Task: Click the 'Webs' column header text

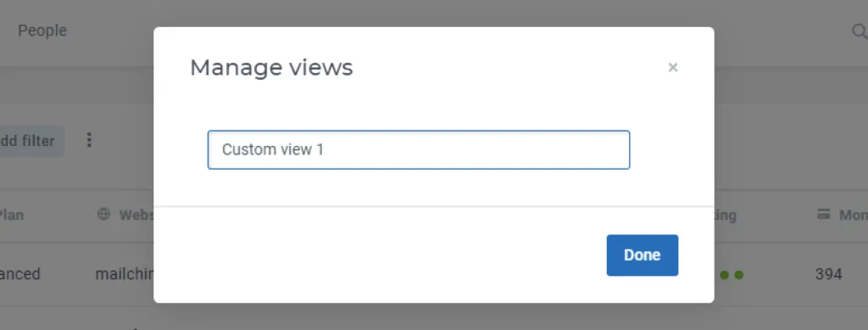Action: coord(136,215)
